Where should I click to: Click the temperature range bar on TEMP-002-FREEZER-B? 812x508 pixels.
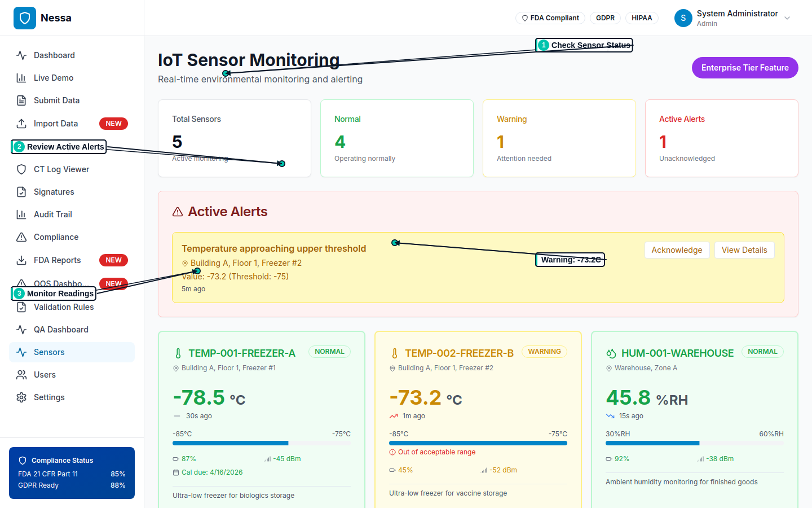pyautogui.click(x=478, y=443)
